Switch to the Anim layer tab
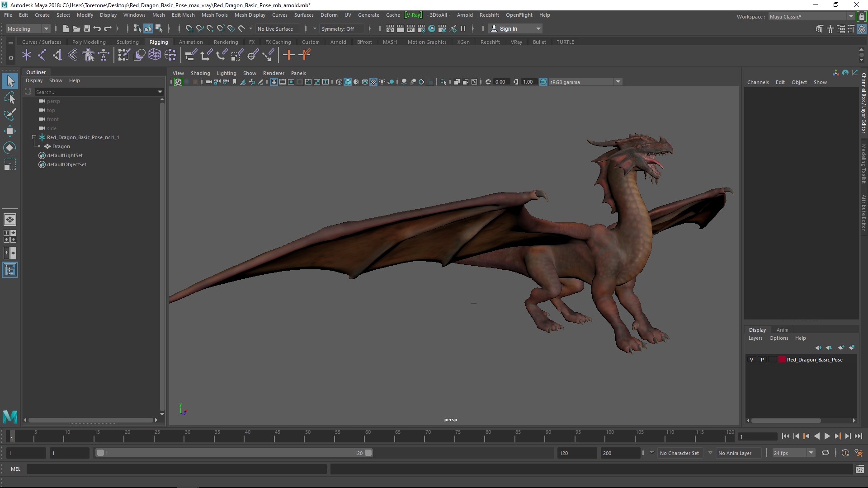This screenshot has width=868, height=488. coord(782,330)
